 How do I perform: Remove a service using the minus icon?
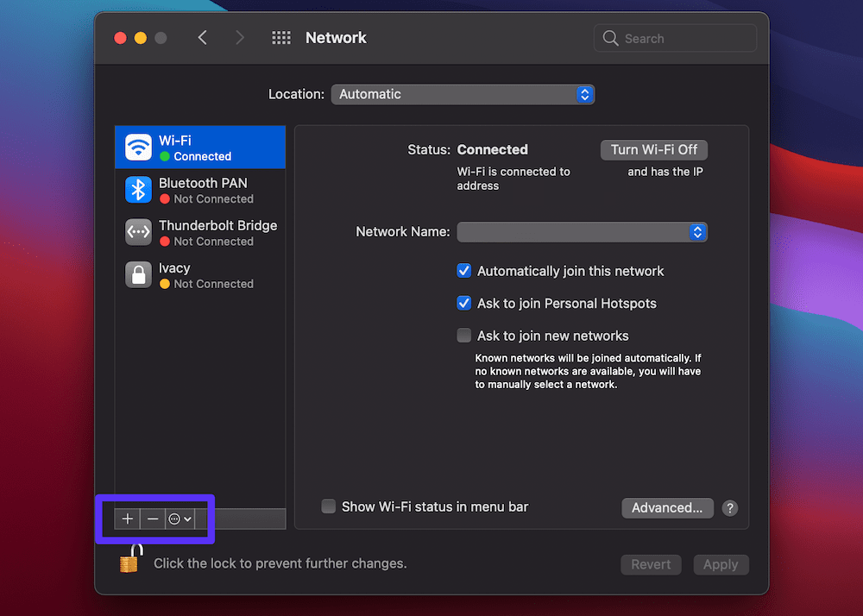pyautogui.click(x=153, y=519)
